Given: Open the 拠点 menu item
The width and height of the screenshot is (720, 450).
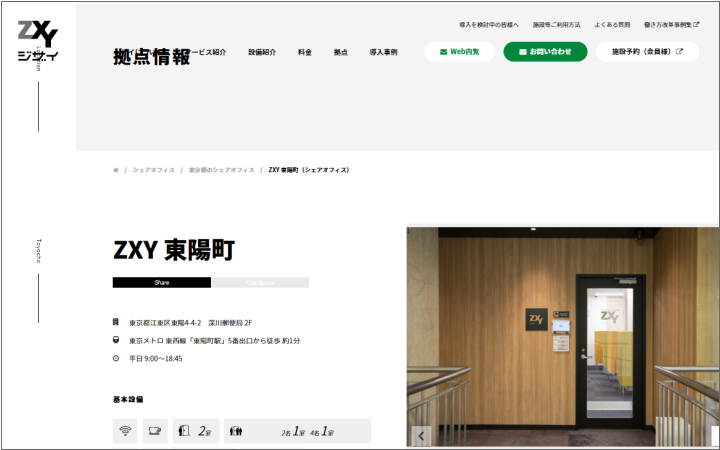Looking at the screenshot, I should click(x=341, y=52).
